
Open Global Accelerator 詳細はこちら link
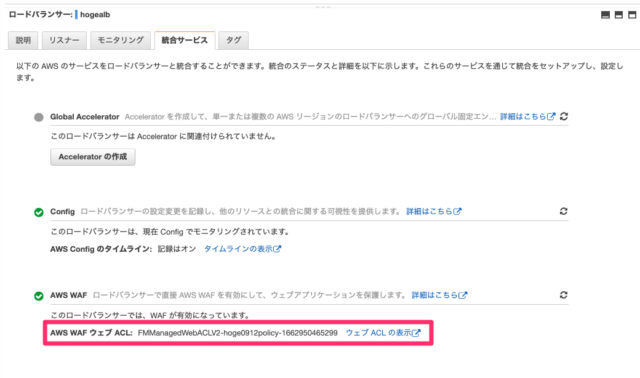pos(527,117)
